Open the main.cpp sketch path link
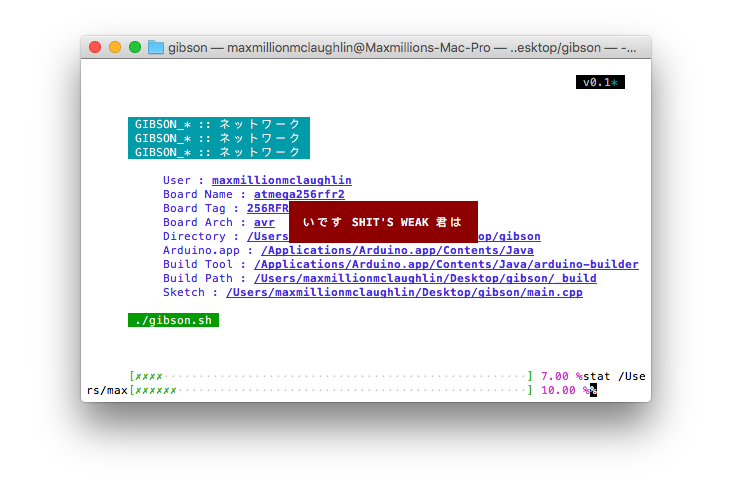733x481 pixels. (404, 293)
